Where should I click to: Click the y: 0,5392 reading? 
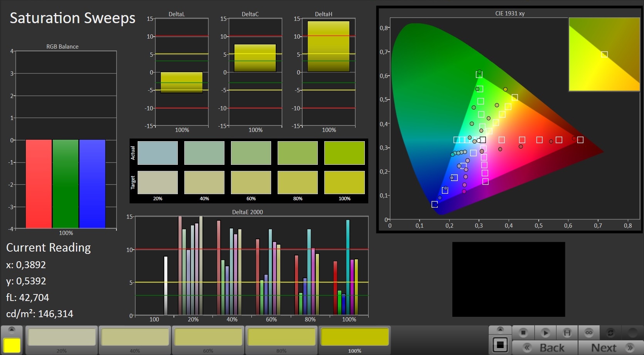point(26,281)
